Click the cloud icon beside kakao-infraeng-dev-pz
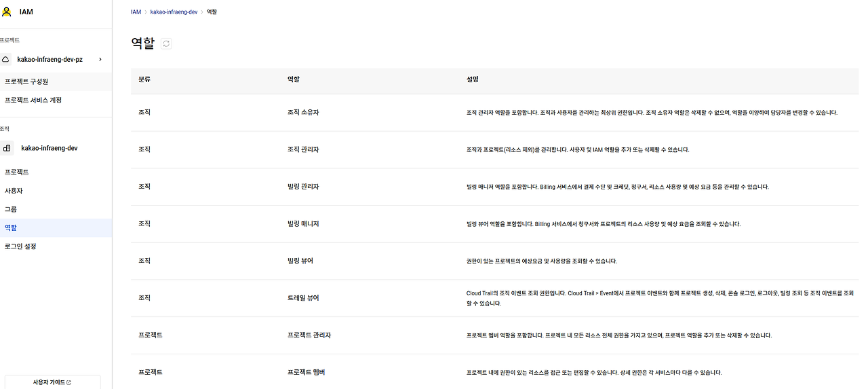The width and height of the screenshot is (868, 389). tap(6, 59)
